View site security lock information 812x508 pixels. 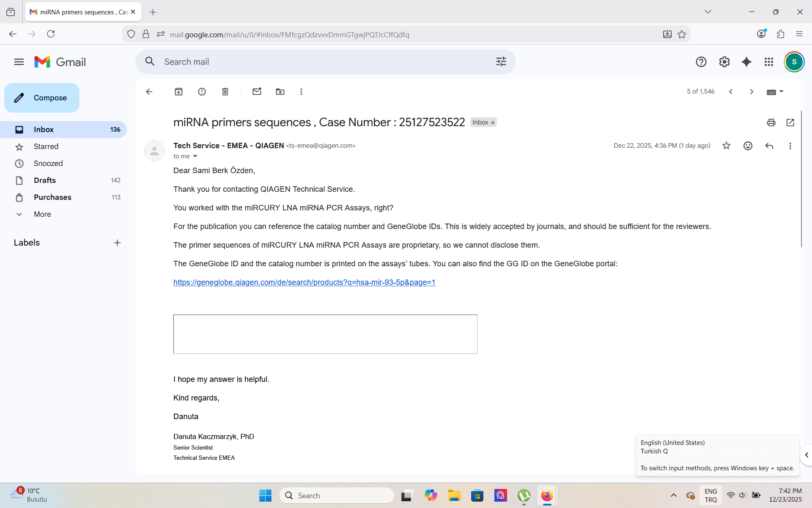(146, 34)
